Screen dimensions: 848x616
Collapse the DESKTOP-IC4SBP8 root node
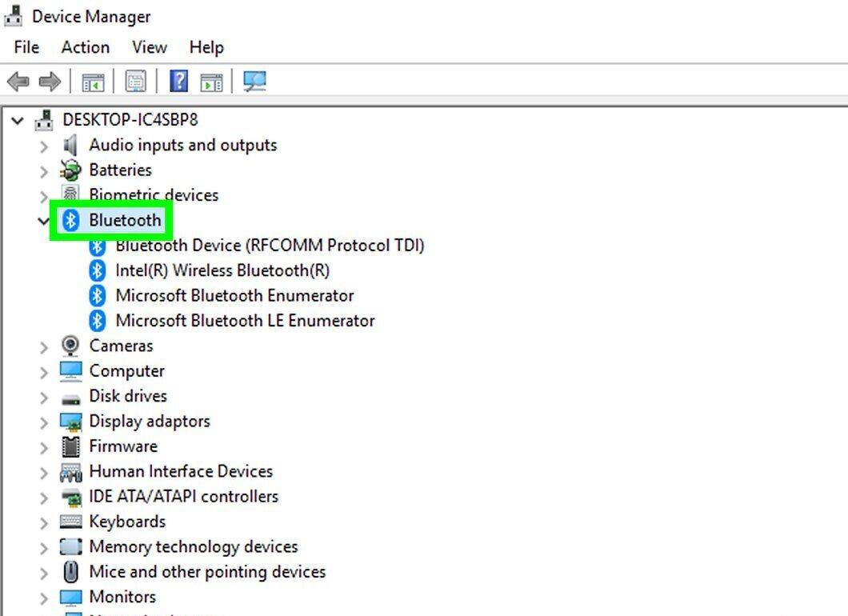[x=18, y=120]
